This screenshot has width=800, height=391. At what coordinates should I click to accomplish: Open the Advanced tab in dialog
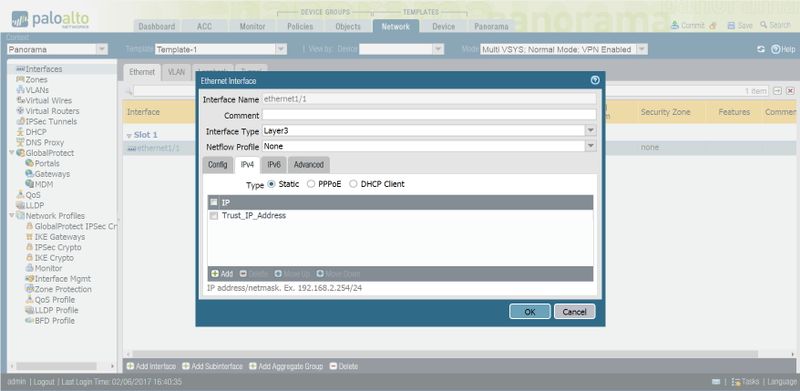coord(309,165)
